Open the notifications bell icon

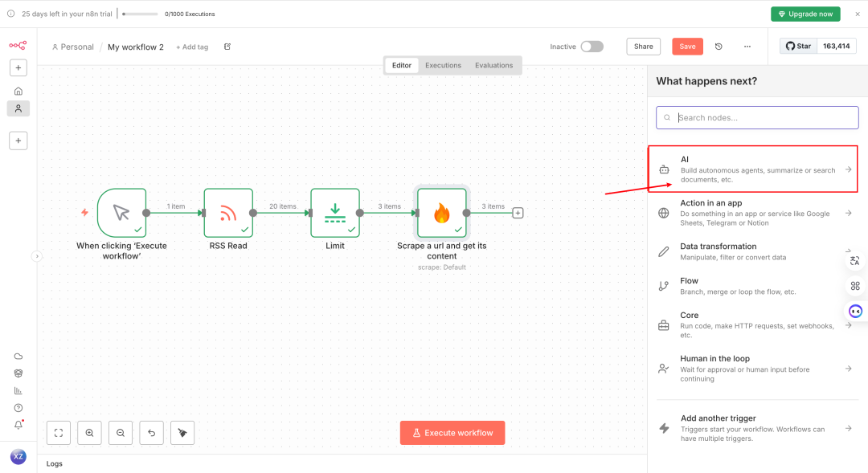tap(18, 425)
